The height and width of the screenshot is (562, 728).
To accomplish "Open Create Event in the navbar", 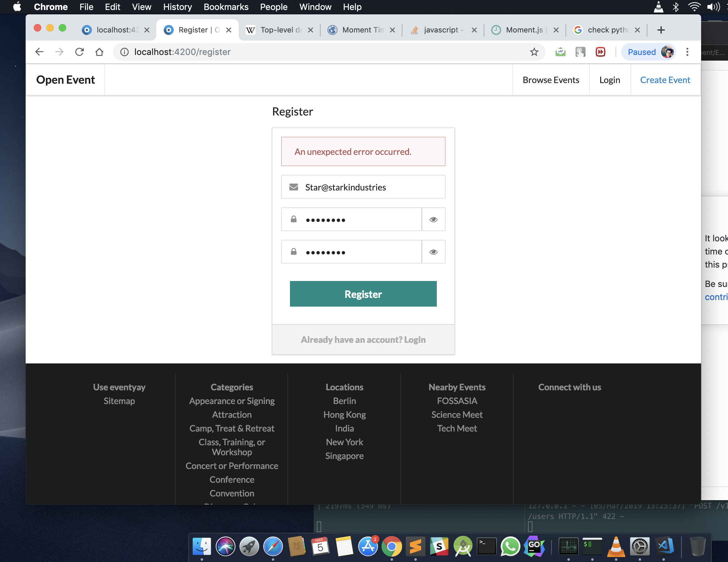I will tap(665, 80).
